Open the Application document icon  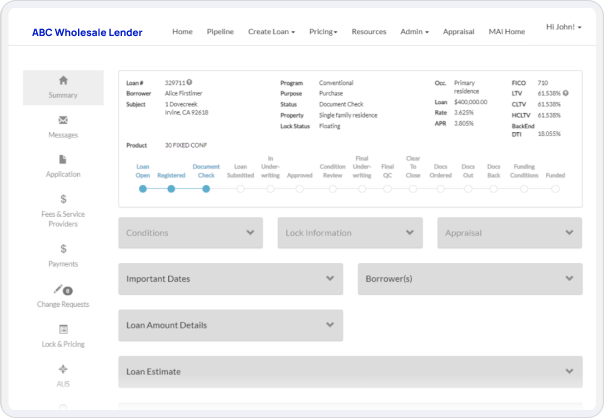[63, 159]
